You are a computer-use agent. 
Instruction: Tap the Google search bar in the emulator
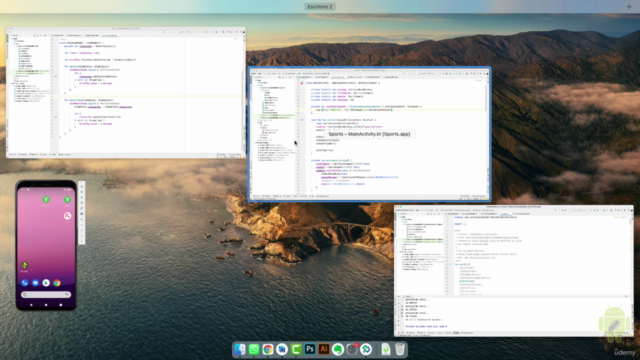[46, 294]
